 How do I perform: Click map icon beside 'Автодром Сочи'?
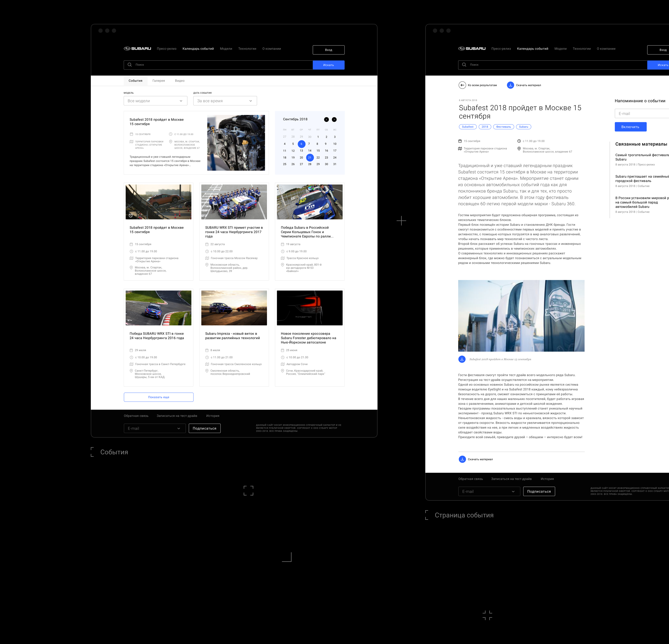coord(283,364)
